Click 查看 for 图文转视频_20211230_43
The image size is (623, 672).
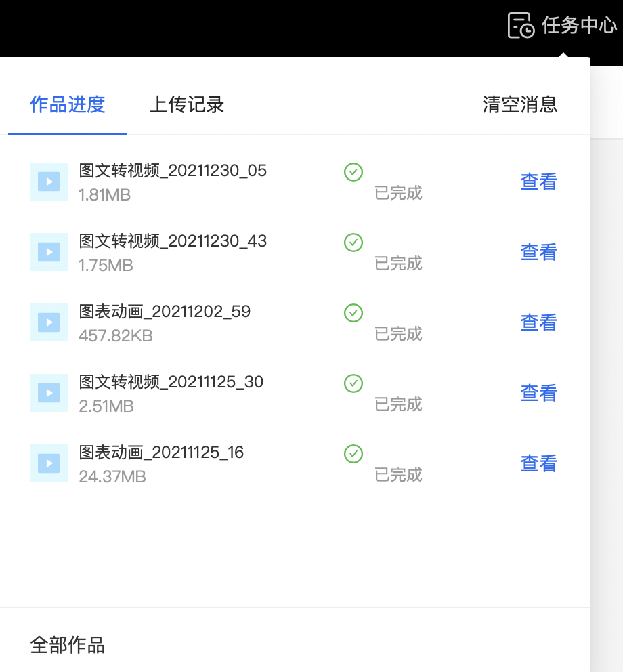[x=538, y=252]
